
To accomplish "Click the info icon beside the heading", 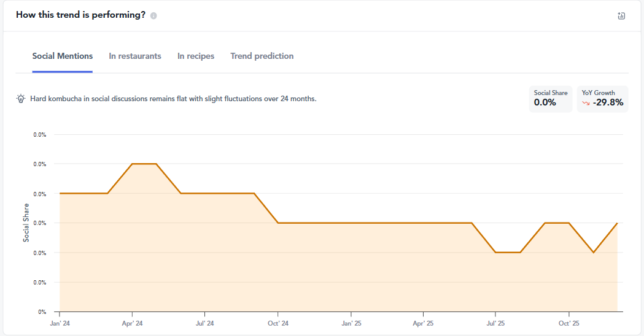I will coord(153,15).
